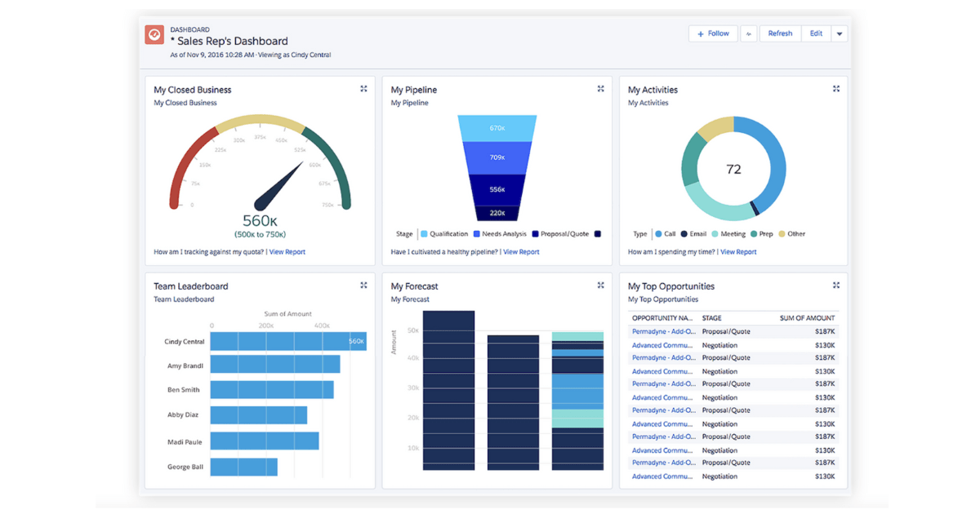Open View Report link under My Activities

click(x=738, y=252)
